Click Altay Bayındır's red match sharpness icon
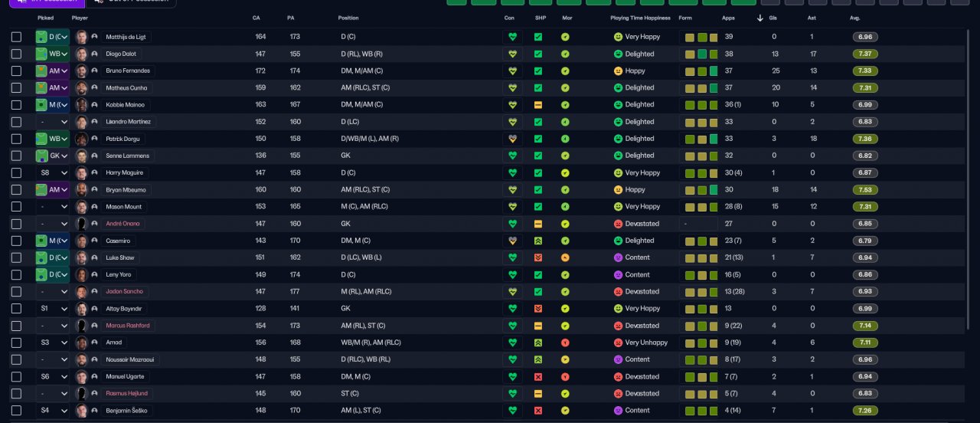 tap(538, 308)
